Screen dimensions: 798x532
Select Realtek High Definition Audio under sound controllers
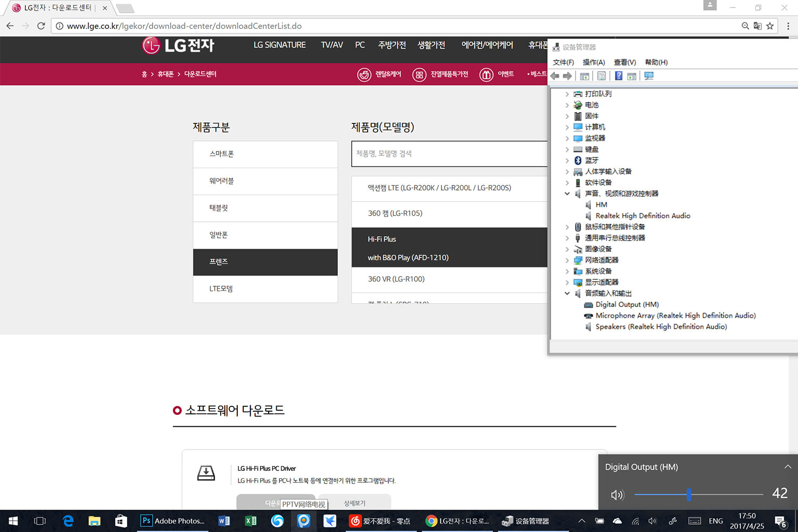643,216
